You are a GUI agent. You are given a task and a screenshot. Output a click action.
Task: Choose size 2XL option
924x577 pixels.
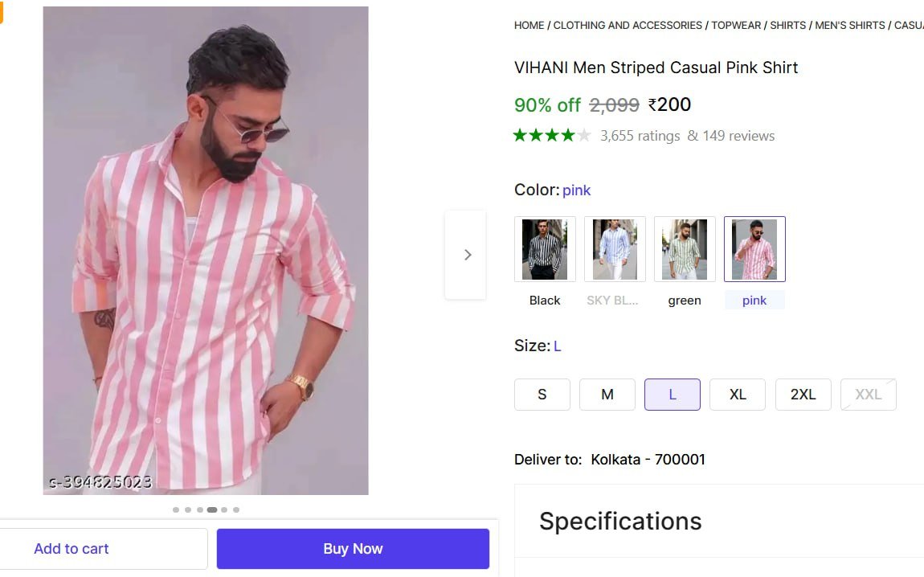tap(803, 395)
